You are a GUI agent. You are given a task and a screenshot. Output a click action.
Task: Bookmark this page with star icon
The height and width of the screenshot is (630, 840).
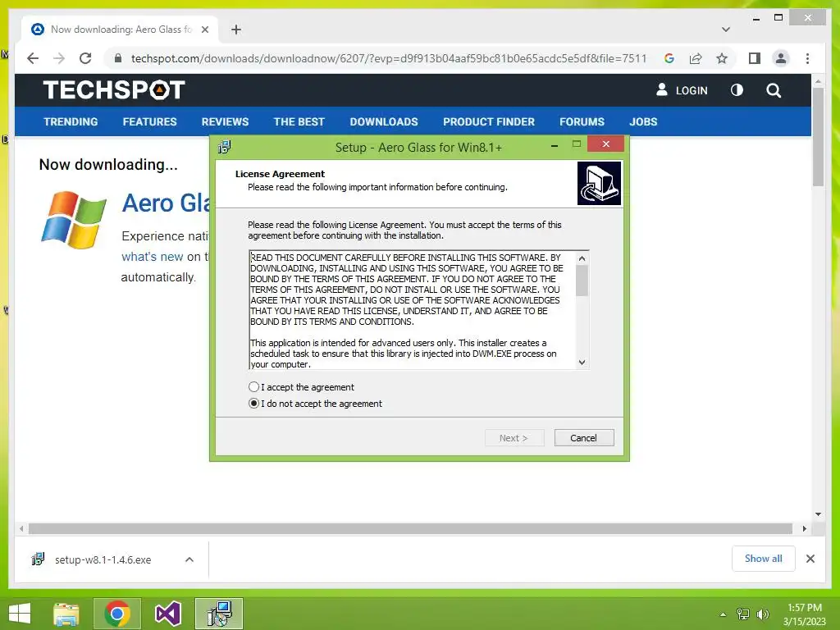tap(722, 58)
